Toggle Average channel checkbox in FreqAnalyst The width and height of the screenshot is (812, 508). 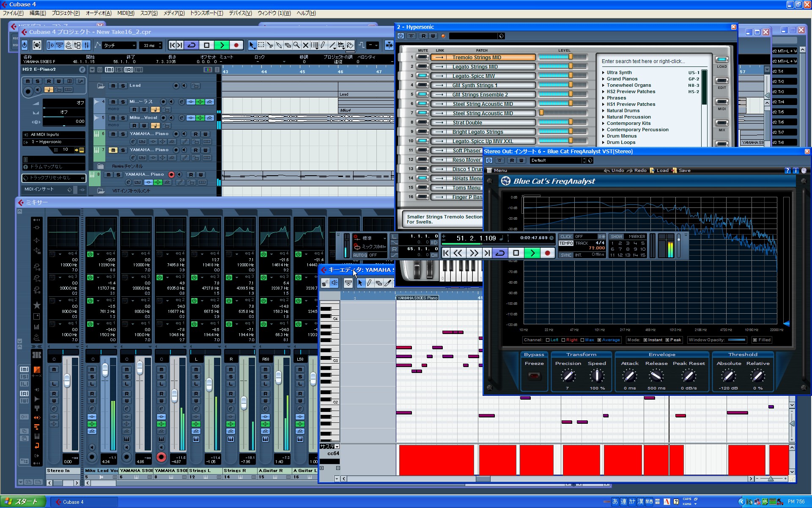point(599,340)
